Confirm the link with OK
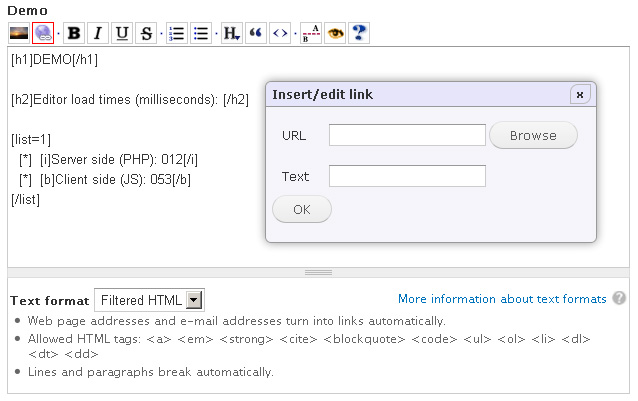638x401 pixels. (x=302, y=209)
